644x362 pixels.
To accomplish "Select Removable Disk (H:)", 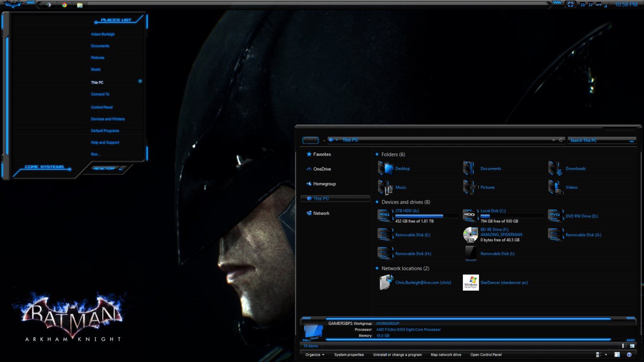I will (x=405, y=253).
